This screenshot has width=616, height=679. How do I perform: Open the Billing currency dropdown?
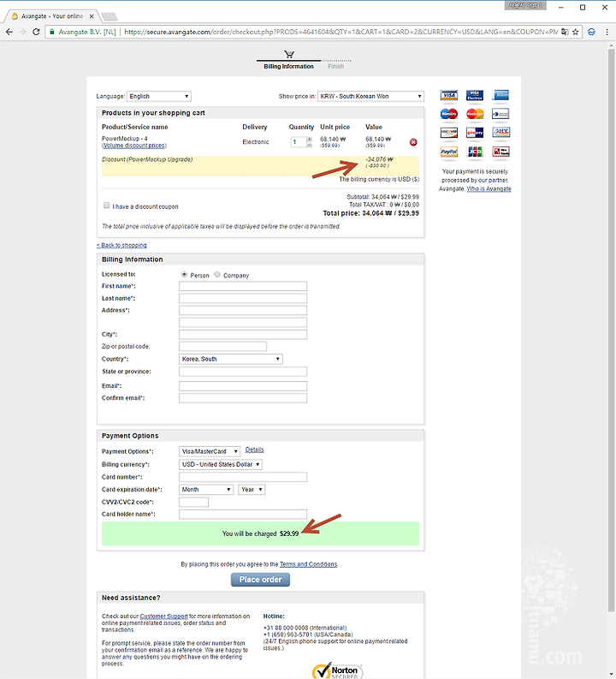[x=221, y=465]
